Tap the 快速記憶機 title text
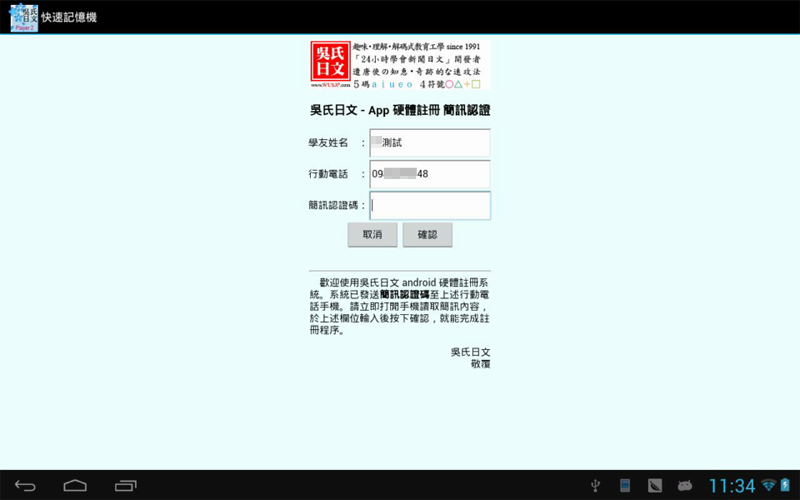 tap(69, 17)
